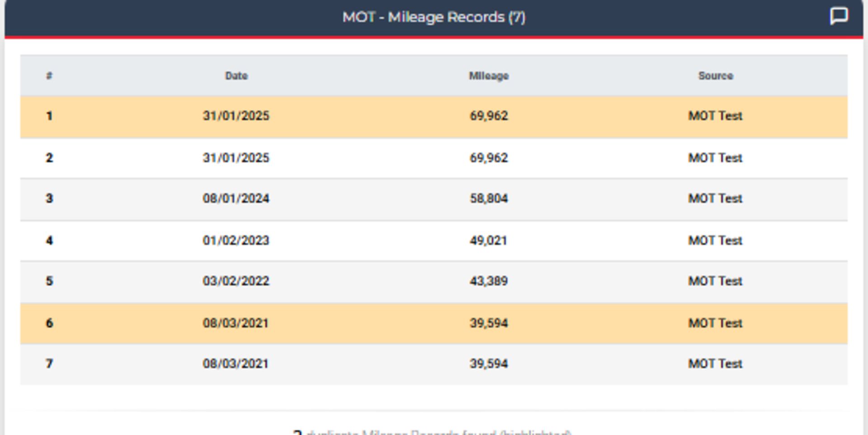868x435 pixels.
Task: Select row 5 dated 03/02/2022
Action: pyautogui.click(x=434, y=281)
